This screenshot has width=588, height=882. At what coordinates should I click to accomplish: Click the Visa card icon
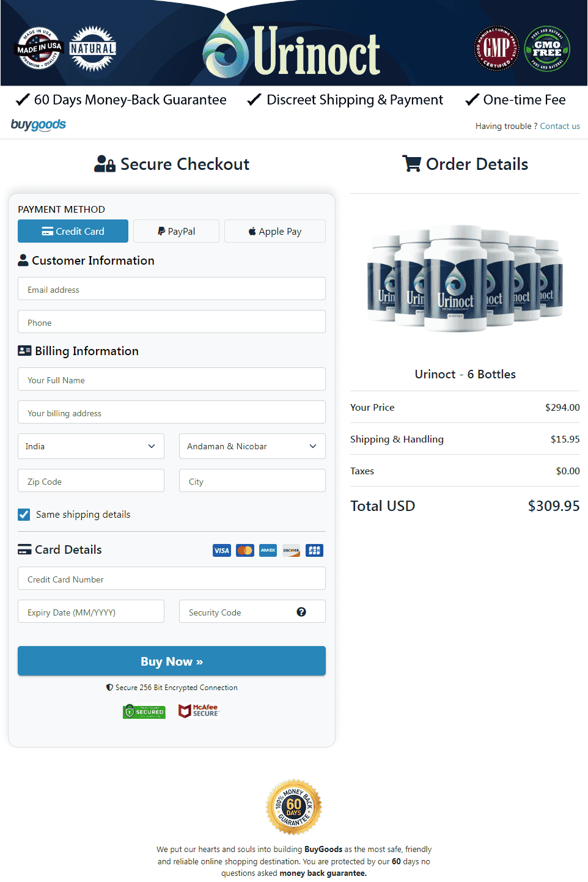tap(221, 550)
